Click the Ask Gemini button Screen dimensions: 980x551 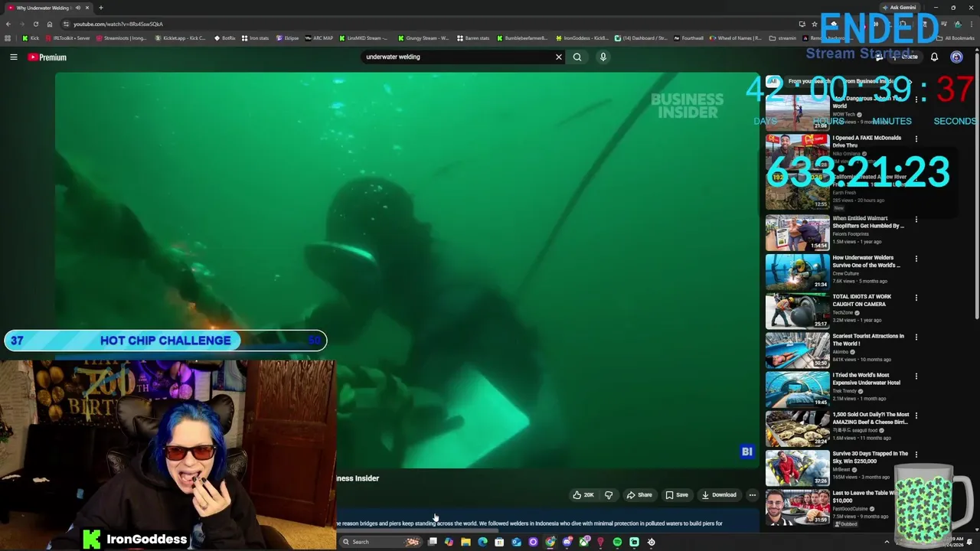tap(899, 8)
